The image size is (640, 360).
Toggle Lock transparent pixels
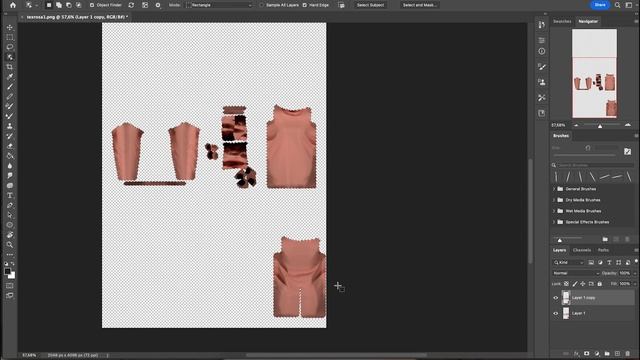[x=566, y=284]
